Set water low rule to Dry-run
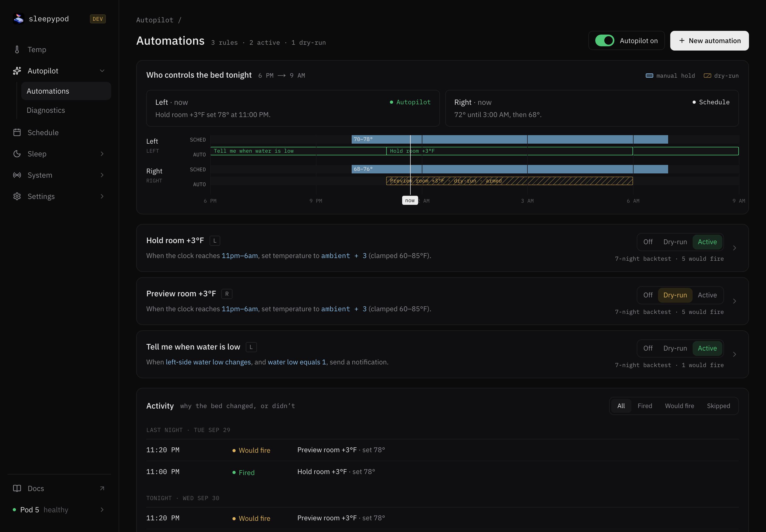 [x=675, y=348]
